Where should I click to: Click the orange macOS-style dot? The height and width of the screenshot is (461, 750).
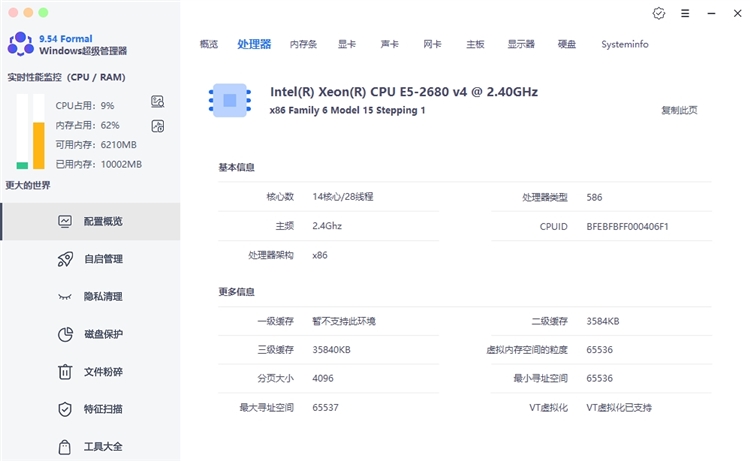coord(28,12)
